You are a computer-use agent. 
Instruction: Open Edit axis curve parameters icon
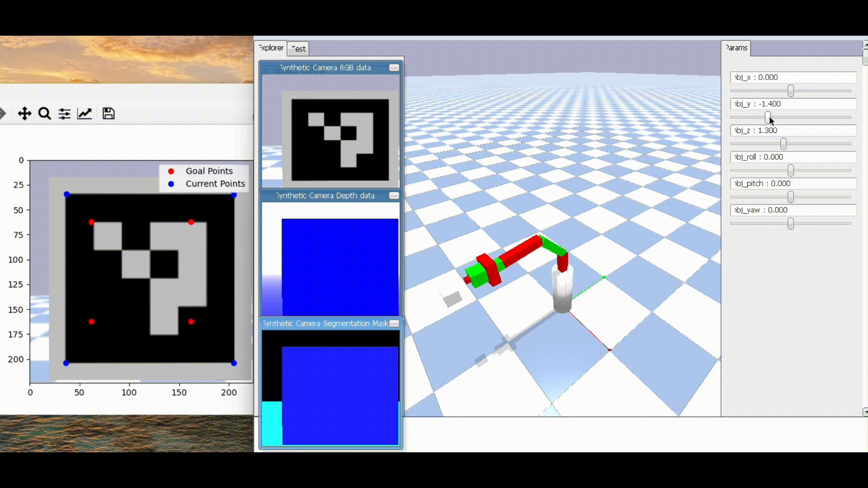tap(85, 113)
